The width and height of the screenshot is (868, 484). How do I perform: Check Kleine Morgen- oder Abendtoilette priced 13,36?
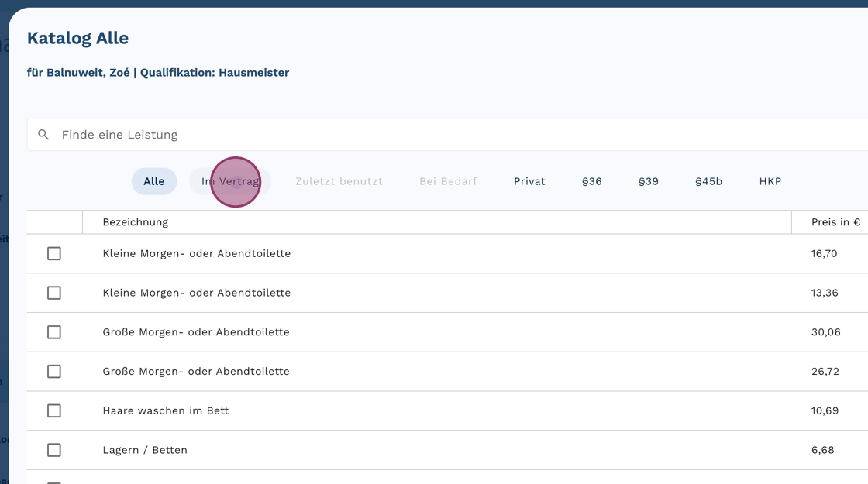(54, 293)
